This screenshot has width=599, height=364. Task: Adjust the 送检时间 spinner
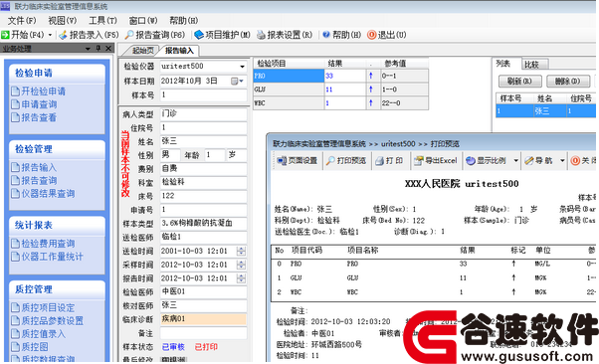[241, 251]
